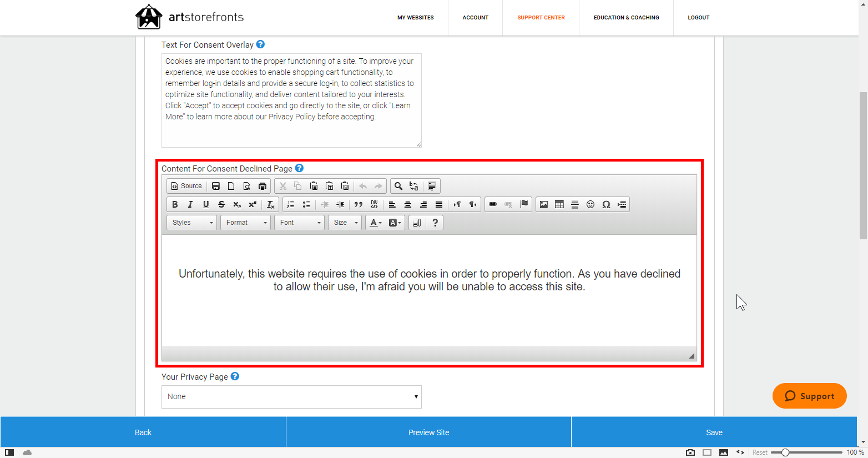Click the browser zoom level slider
This screenshot has height=458, width=868.
806,452
